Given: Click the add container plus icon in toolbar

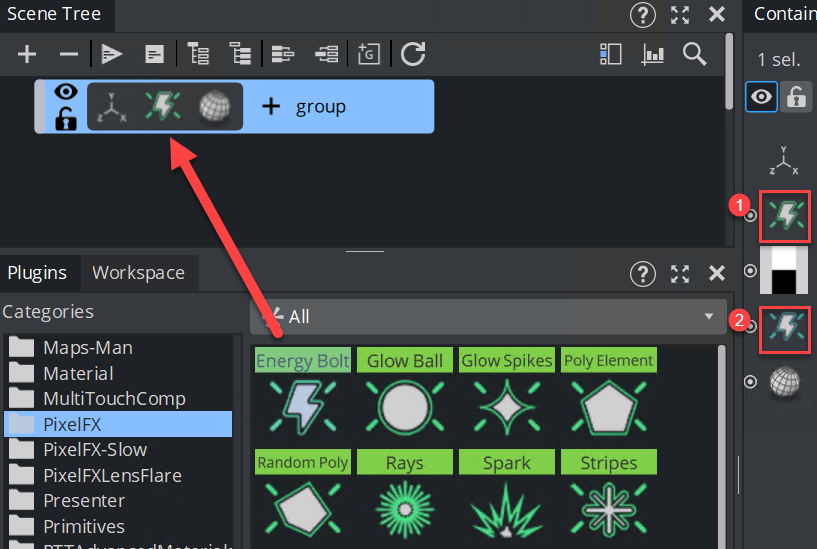Looking at the screenshot, I should click(x=27, y=54).
